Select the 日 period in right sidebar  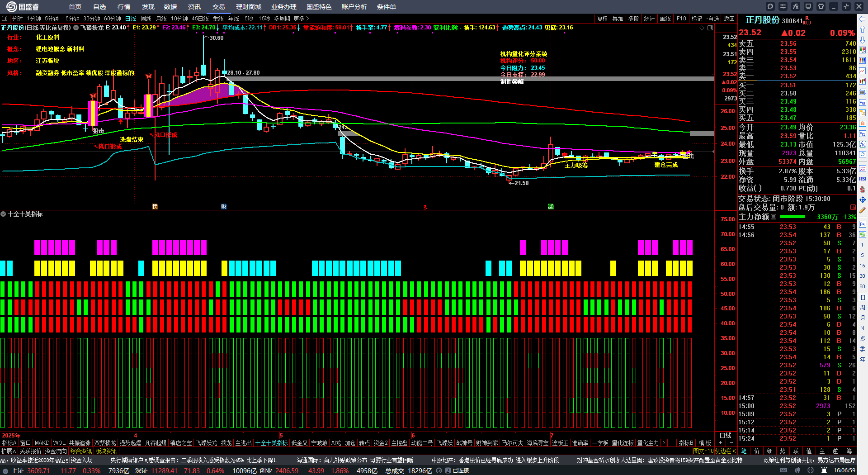(x=863, y=297)
